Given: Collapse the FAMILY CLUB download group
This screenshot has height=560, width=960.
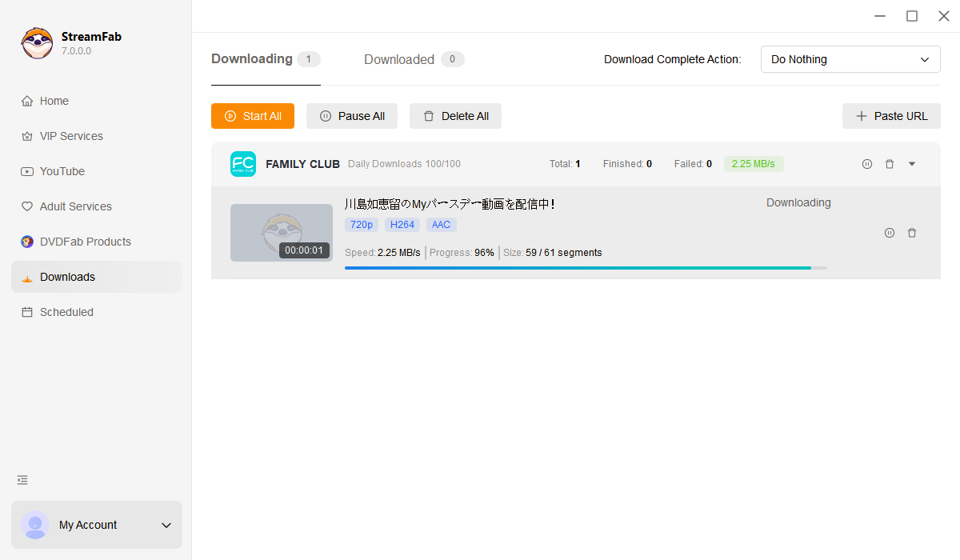Looking at the screenshot, I should coord(912,163).
